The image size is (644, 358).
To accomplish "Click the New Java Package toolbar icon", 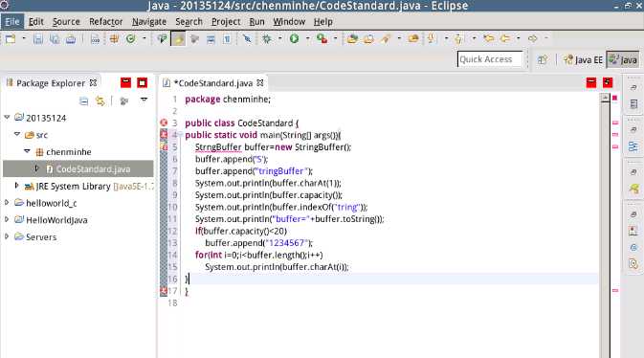I will (x=114, y=39).
